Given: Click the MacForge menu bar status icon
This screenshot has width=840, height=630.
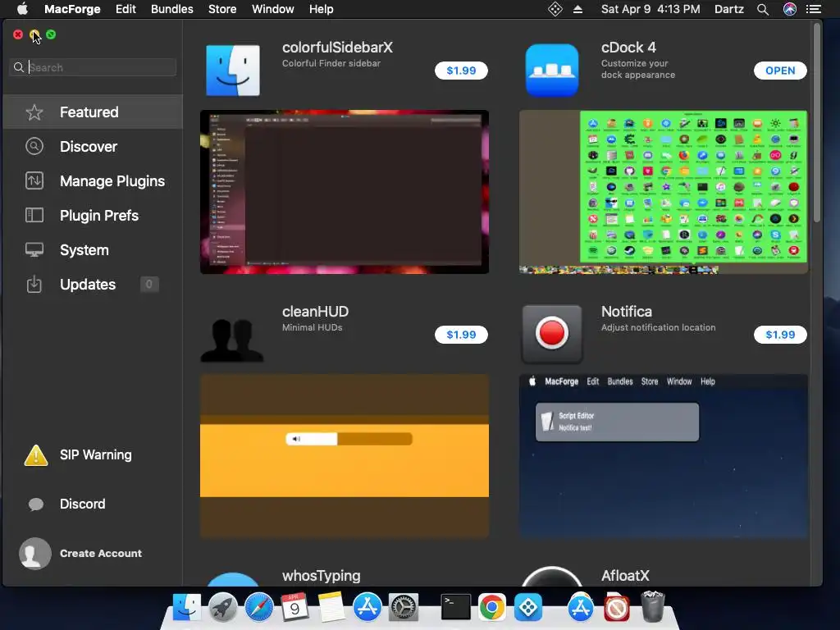Looking at the screenshot, I should [555, 9].
